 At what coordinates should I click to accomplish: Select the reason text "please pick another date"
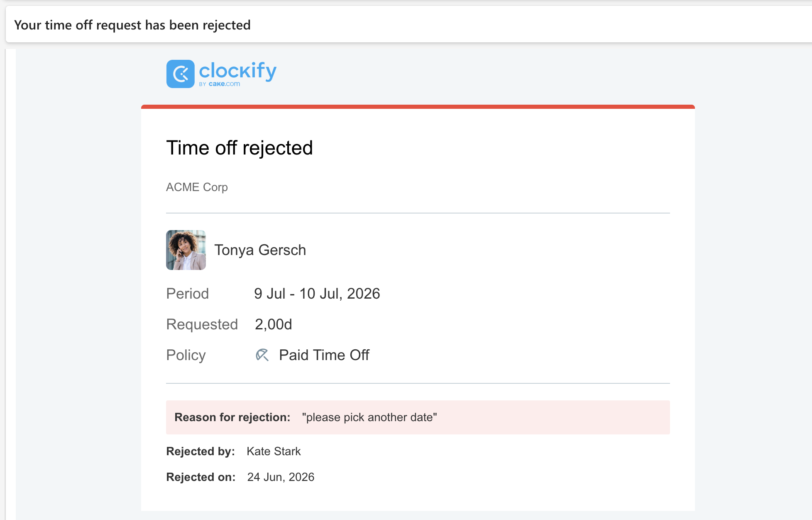pos(369,417)
